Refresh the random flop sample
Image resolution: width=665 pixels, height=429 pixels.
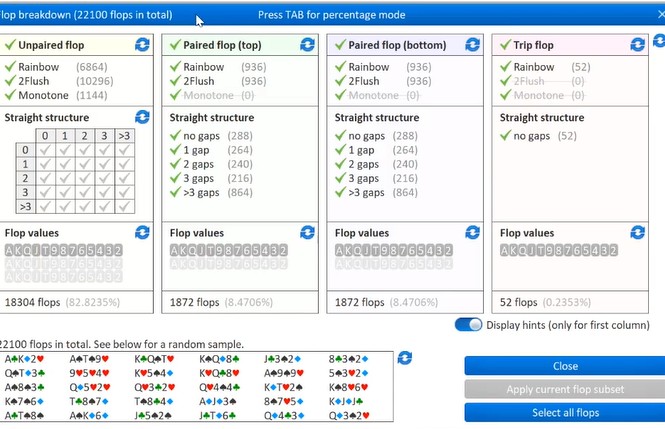coord(405,358)
